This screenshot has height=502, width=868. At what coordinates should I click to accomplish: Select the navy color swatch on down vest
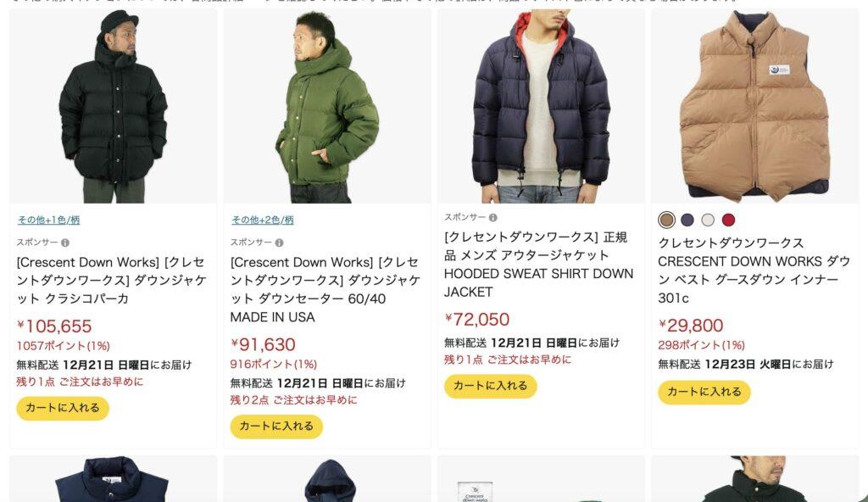(x=687, y=220)
